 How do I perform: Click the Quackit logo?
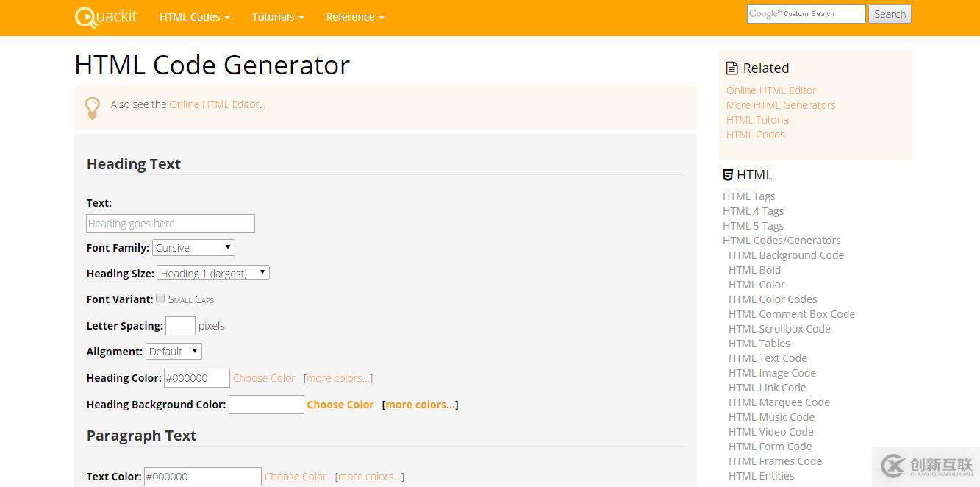(x=105, y=16)
